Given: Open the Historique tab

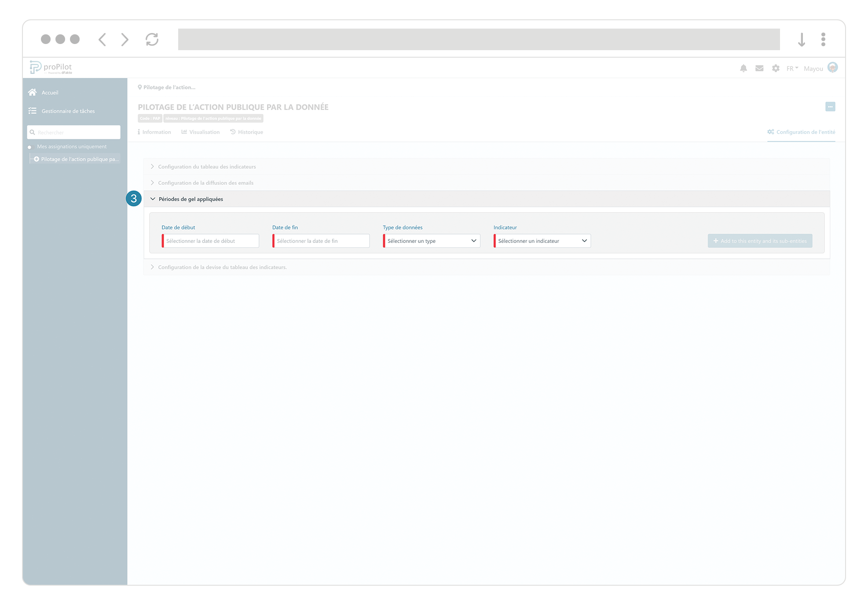Looking at the screenshot, I should [247, 132].
